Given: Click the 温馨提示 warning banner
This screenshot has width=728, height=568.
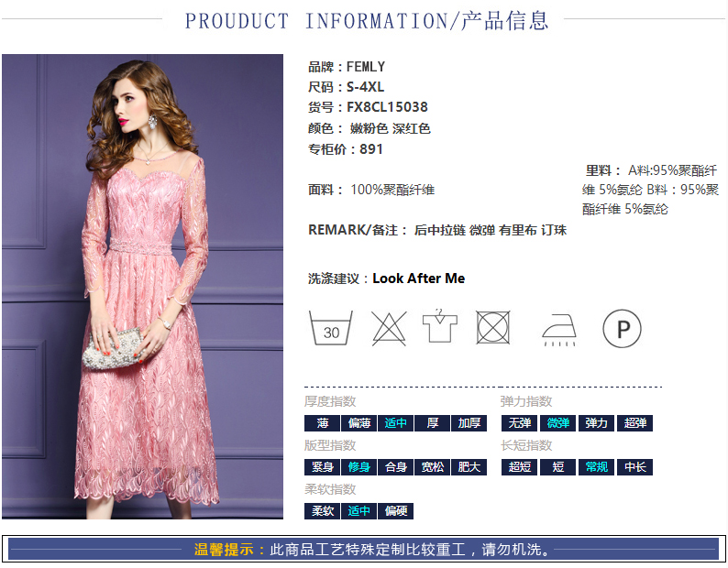Looking at the screenshot, I should [363, 550].
